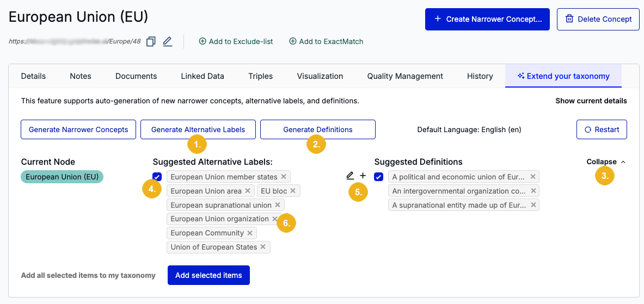
Task: Click Create Narrower Concept button
Action: point(488,19)
